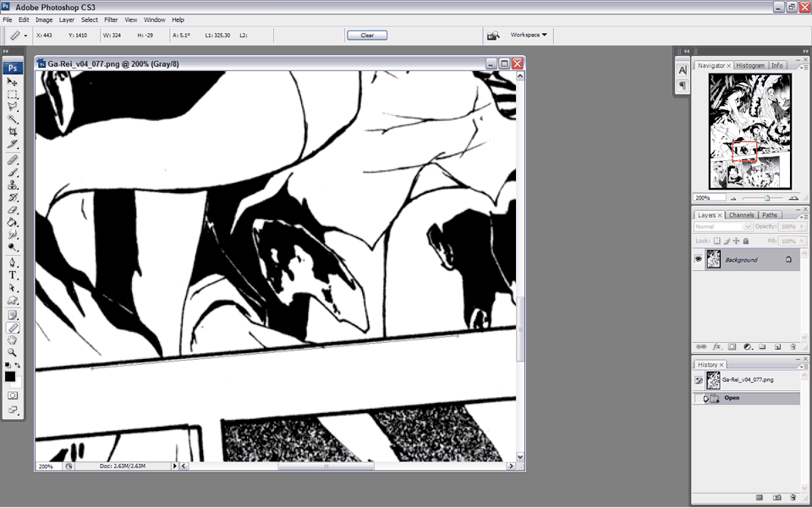The image size is (812, 508).
Task: Select the Brush tool
Action: tap(13, 173)
